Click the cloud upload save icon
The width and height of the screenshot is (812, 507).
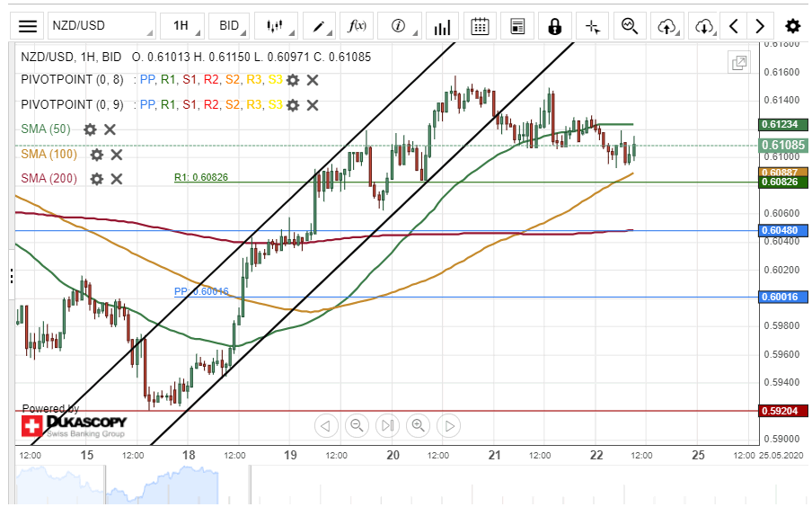point(666,26)
